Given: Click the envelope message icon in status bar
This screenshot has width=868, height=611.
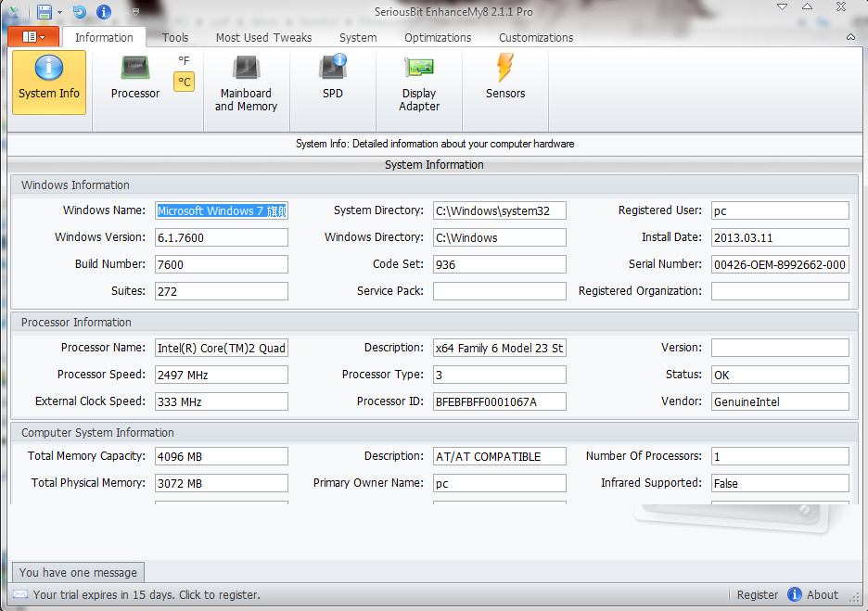Looking at the screenshot, I should coord(20,594).
